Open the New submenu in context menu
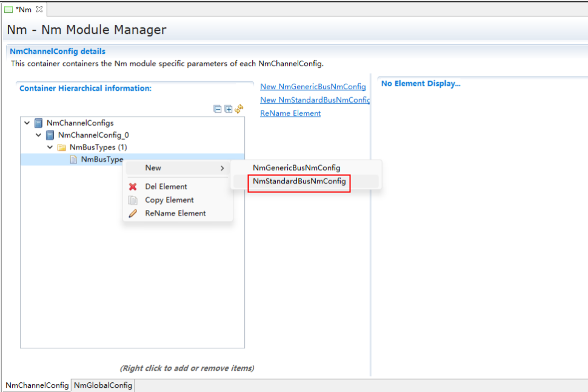588x392 pixels. click(x=177, y=168)
